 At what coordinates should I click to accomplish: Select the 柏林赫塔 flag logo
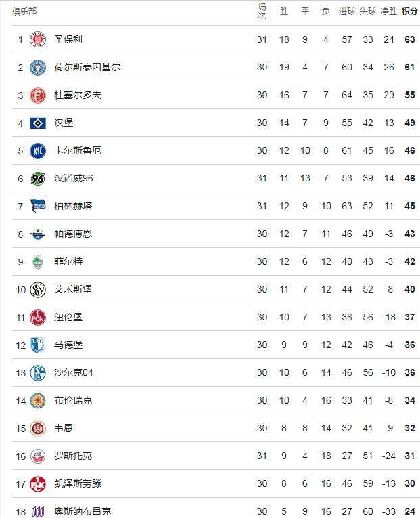click(x=38, y=206)
